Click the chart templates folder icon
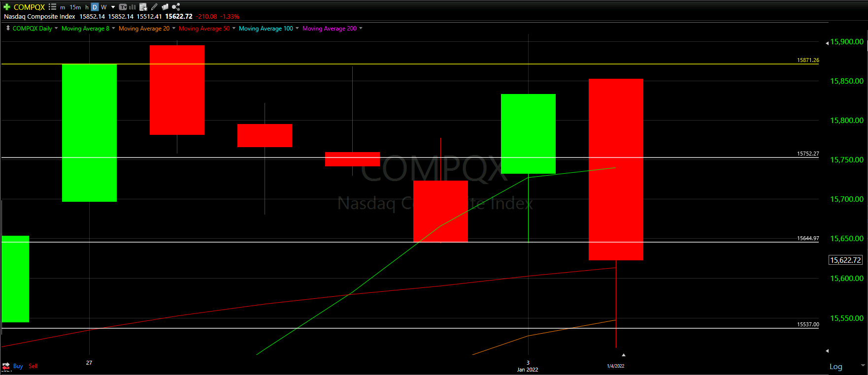 tap(165, 7)
